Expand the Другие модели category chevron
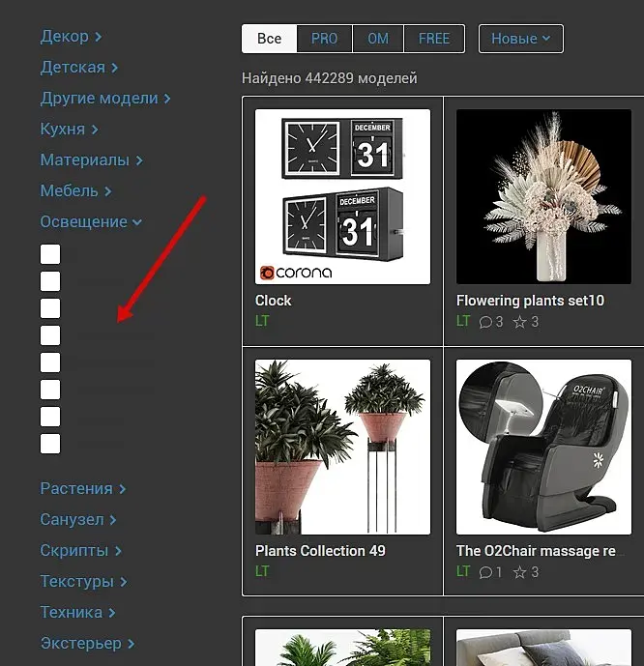The image size is (644, 666). 167,99
